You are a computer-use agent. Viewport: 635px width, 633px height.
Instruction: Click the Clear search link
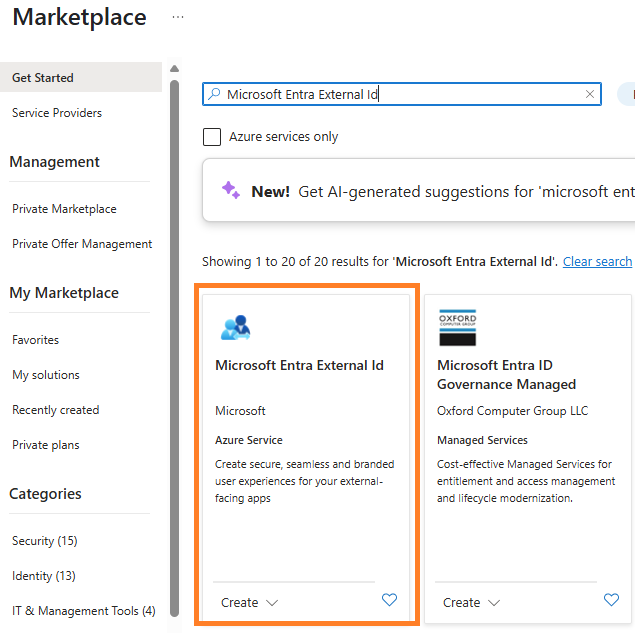tap(597, 262)
